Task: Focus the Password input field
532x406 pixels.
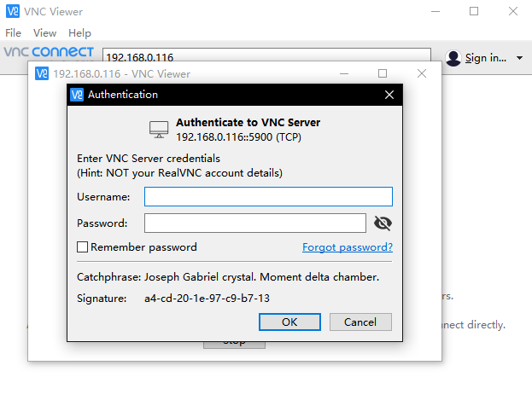Action: (x=255, y=223)
